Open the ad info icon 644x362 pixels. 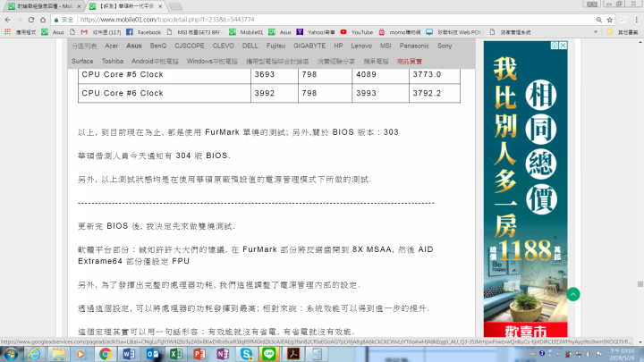point(555,46)
